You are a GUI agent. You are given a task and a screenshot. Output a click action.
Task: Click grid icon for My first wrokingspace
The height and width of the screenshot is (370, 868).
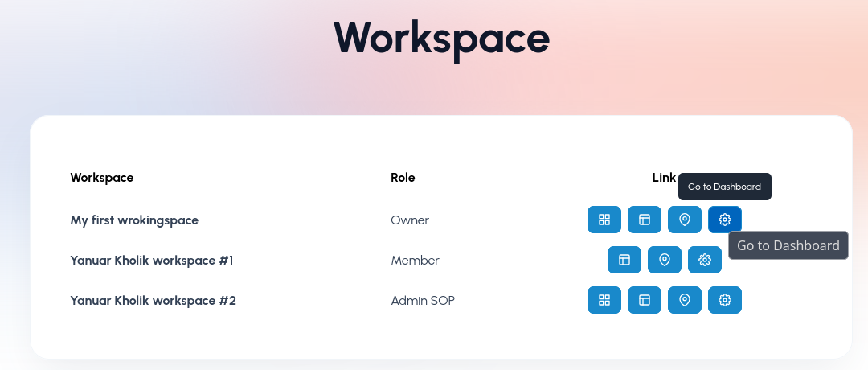[604, 220]
